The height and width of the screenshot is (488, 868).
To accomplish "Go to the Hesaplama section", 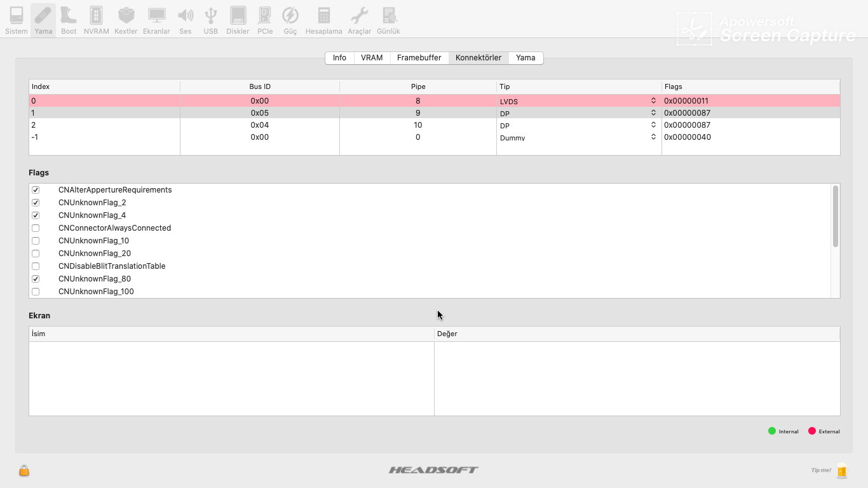I will 324,19.
